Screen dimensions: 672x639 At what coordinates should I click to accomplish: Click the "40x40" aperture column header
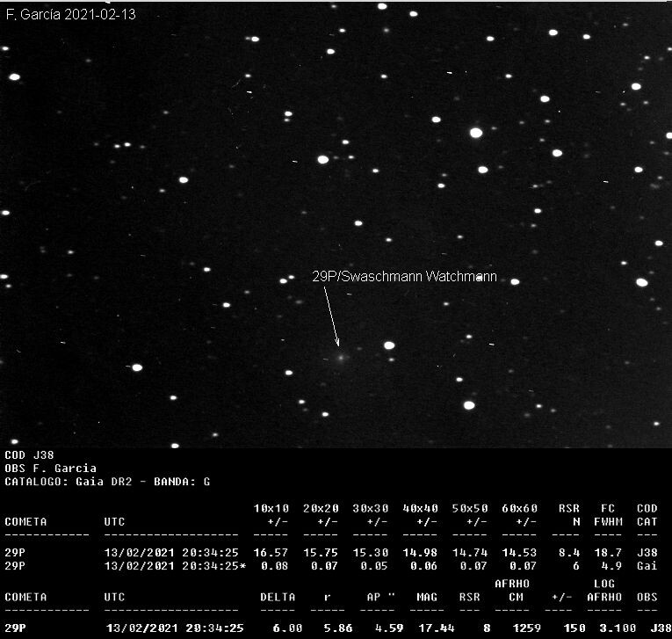click(421, 509)
